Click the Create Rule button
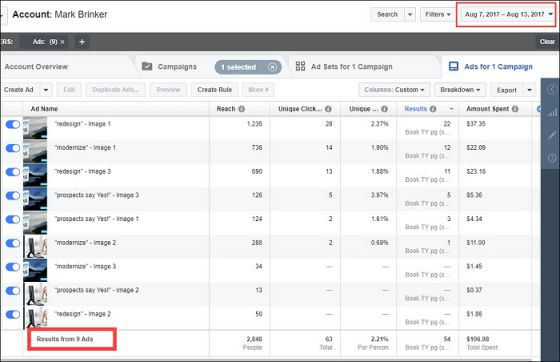The height and width of the screenshot is (362, 560). tap(215, 90)
